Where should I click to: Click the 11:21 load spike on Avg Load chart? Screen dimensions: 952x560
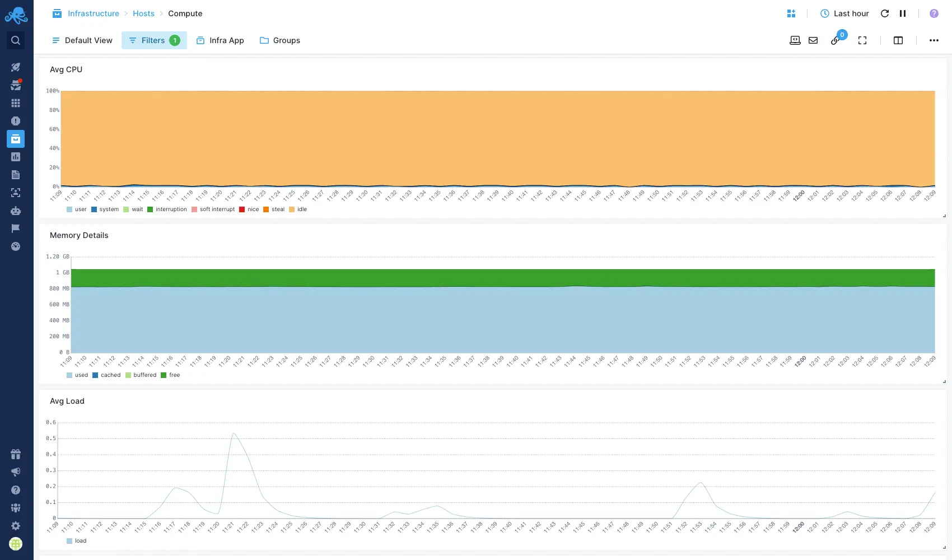pos(234,433)
